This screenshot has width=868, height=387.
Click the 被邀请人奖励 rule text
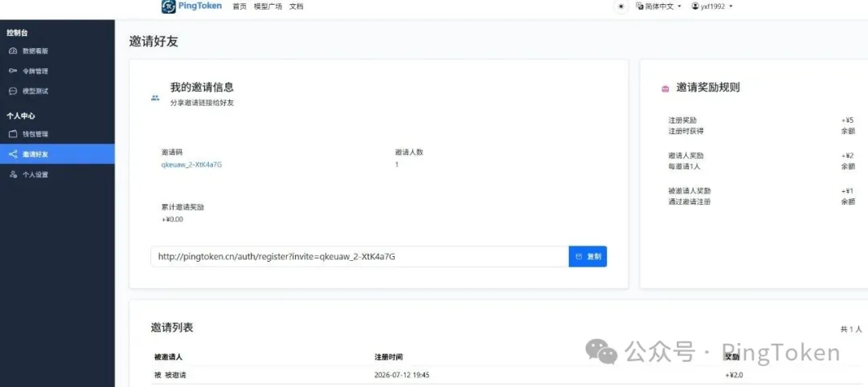click(x=690, y=191)
